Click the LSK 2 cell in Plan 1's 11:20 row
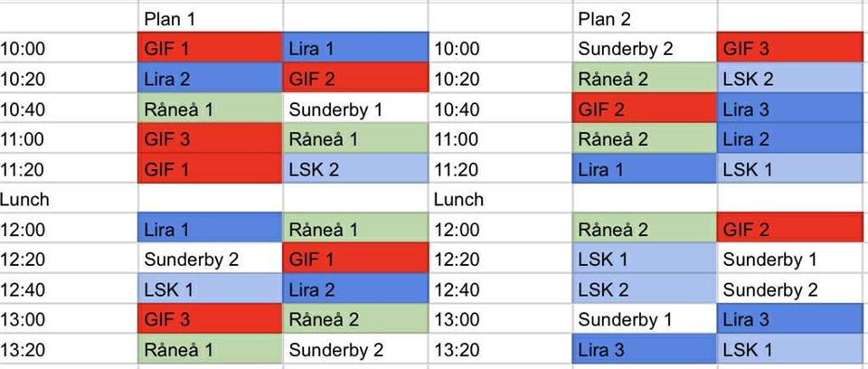The width and height of the screenshot is (868, 369). click(x=354, y=169)
